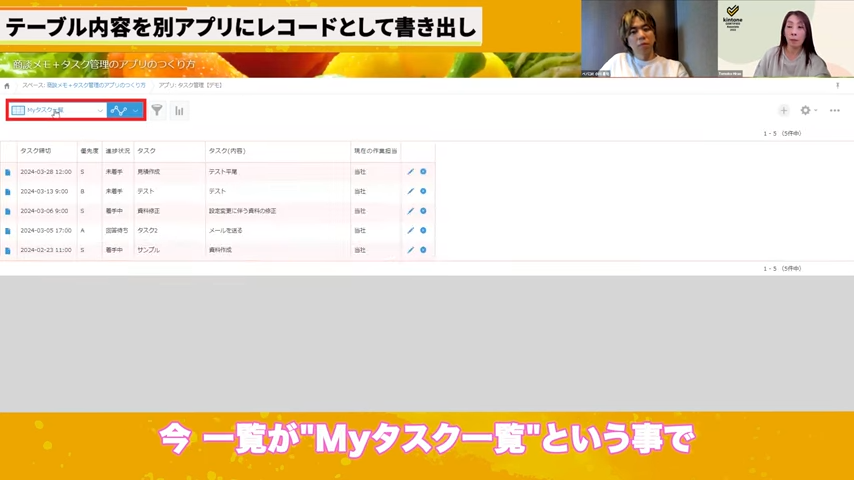Click the status cell 回答待ち

(x=117, y=230)
